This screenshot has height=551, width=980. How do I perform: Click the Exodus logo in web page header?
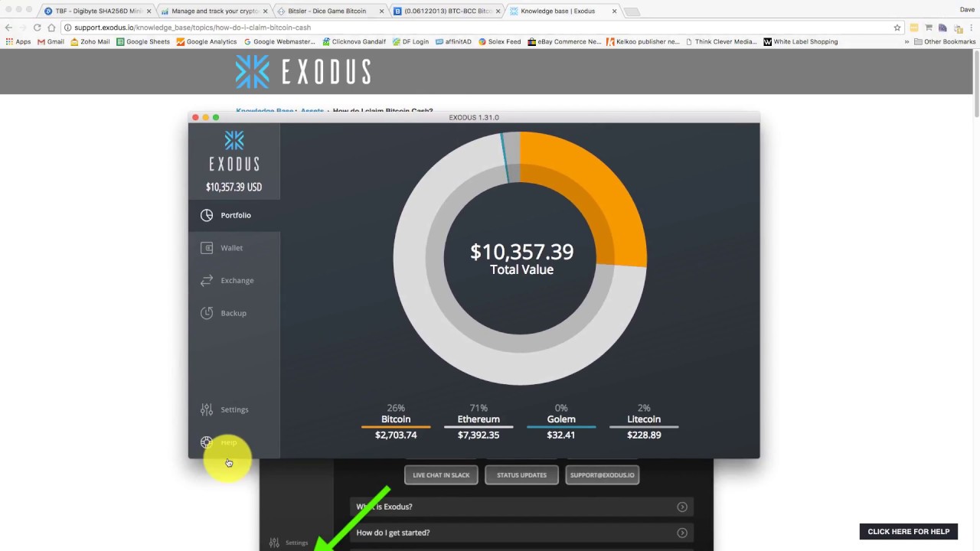pos(303,72)
